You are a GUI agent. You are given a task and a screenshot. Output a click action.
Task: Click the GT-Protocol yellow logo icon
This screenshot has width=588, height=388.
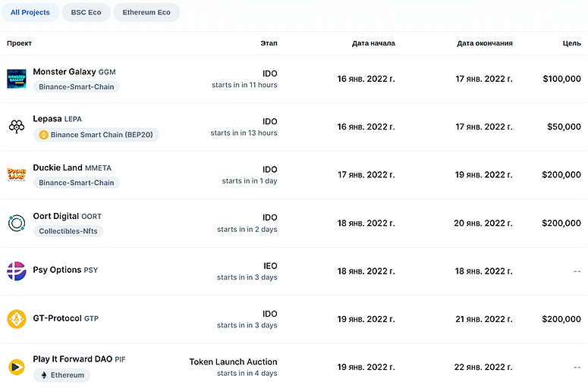point(17,319)
